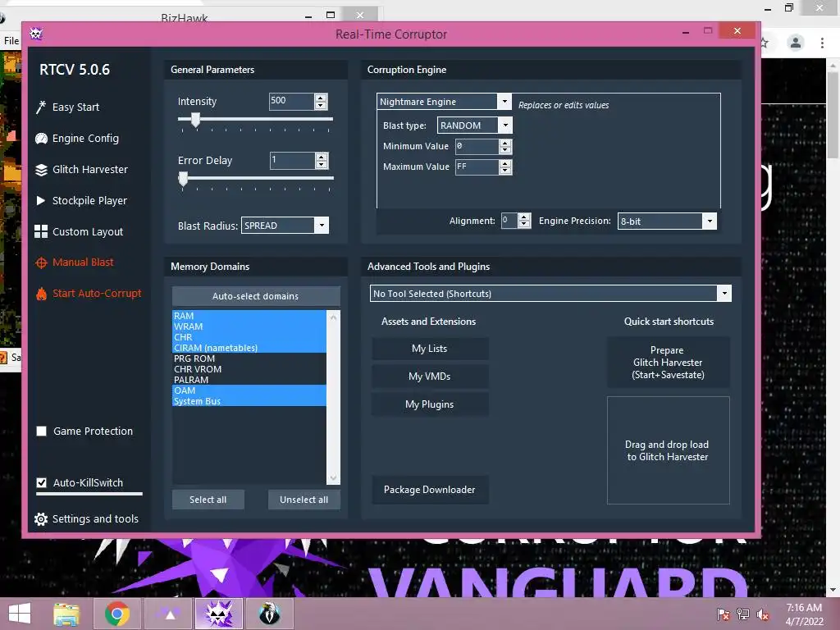Click the Auto-select domains button
Viewport: 840px width, 630px height.
point(256,296)
